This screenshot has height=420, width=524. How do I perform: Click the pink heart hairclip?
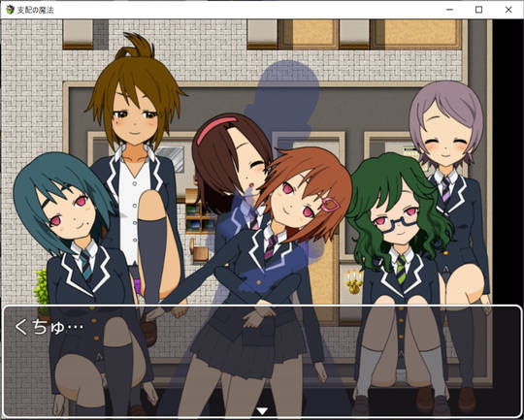tap(330, 204)
